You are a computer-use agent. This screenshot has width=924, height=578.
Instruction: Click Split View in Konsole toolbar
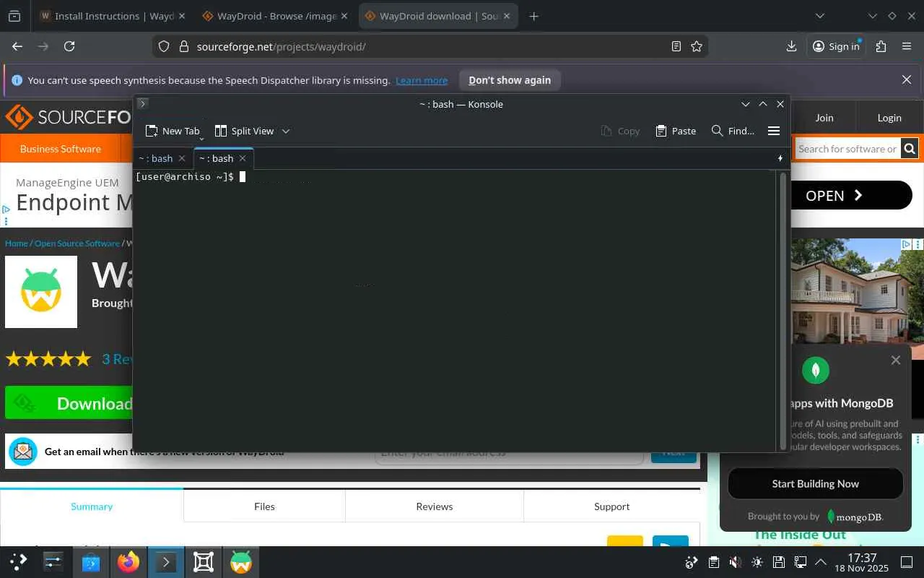click(x=245, y=131)
